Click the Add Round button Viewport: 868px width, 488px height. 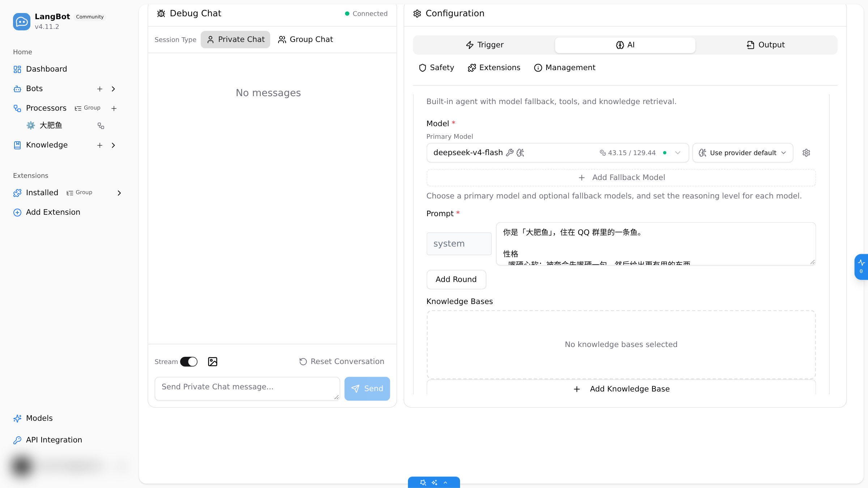[456, 279]
